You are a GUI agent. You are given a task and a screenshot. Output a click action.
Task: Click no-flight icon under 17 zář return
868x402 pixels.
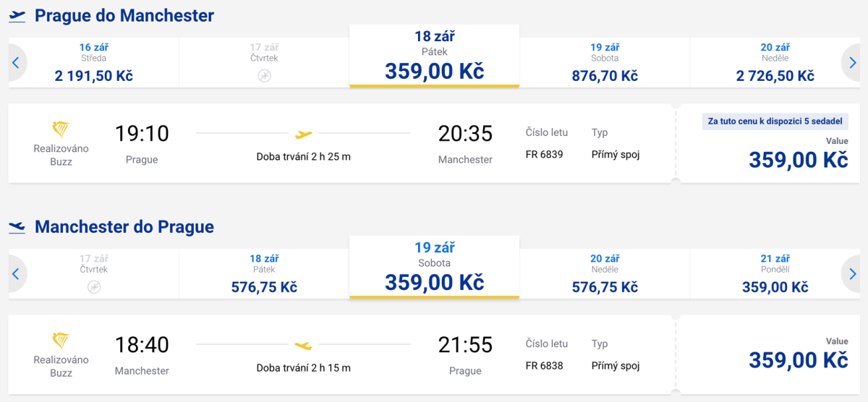[x=94, y=287]
